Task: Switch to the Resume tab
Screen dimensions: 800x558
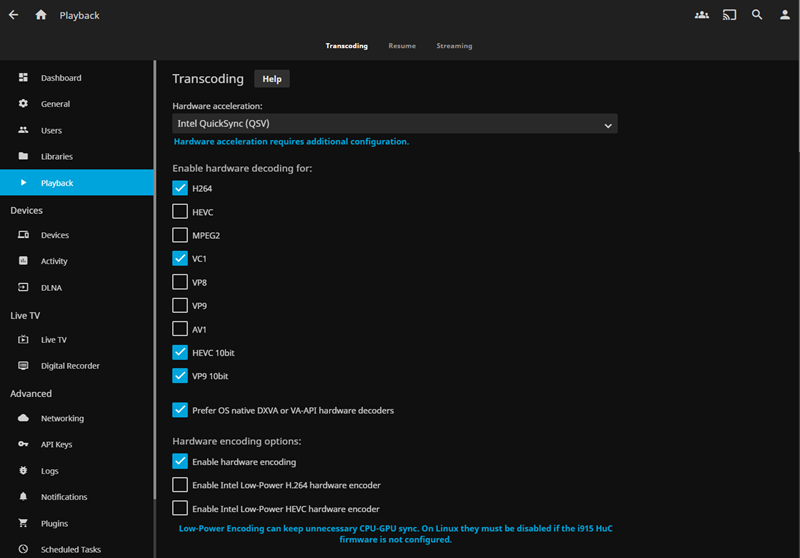Action: click(402, 46)
